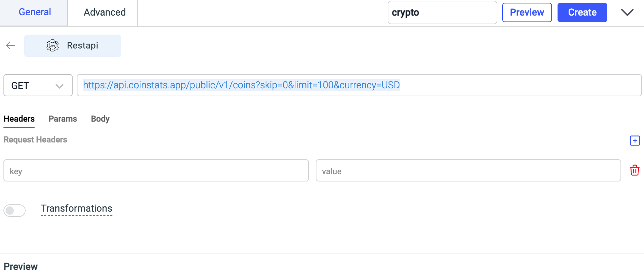Add a new request header row
This screenshot has height=275, width=644.
tap(635, 141)
